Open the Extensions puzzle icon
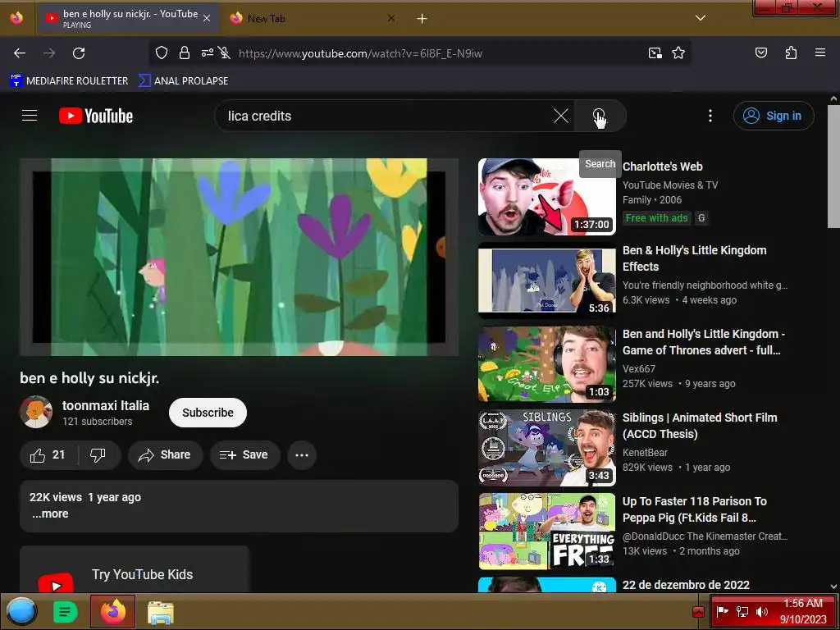This screenshot has width=840, height=630. [791, 52]
